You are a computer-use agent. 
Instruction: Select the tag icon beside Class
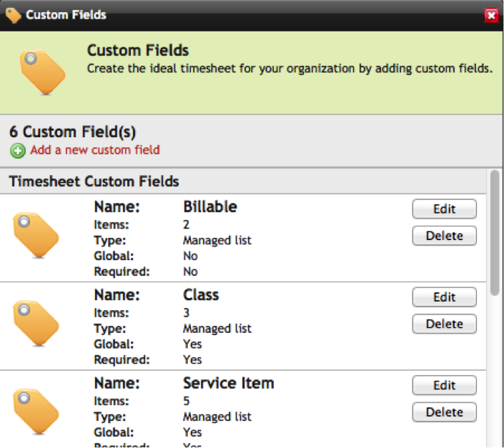[36, 324]
